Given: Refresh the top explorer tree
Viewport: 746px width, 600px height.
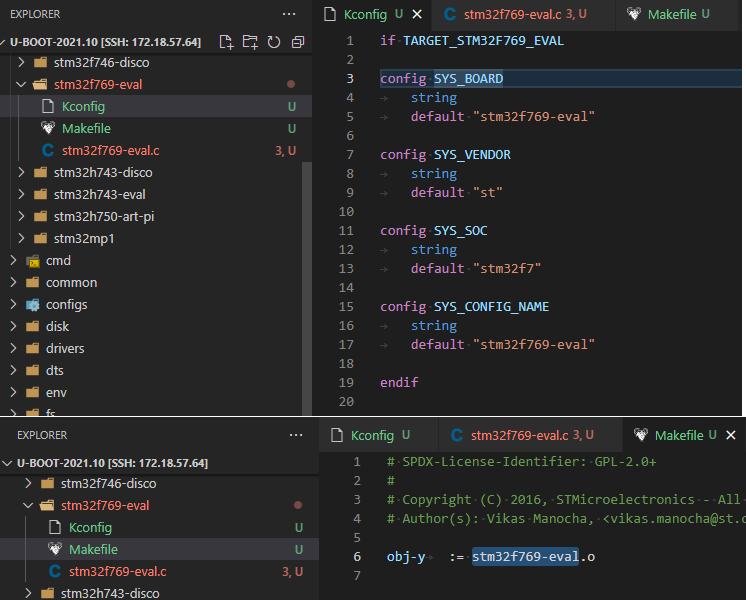Looking at the screenshot, I should pos(274,42).
